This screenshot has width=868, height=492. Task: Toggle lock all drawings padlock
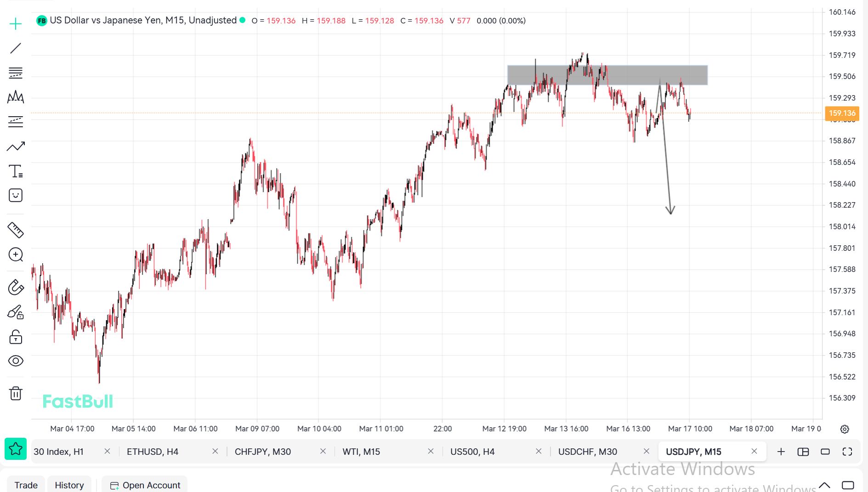tap(16, 337)
